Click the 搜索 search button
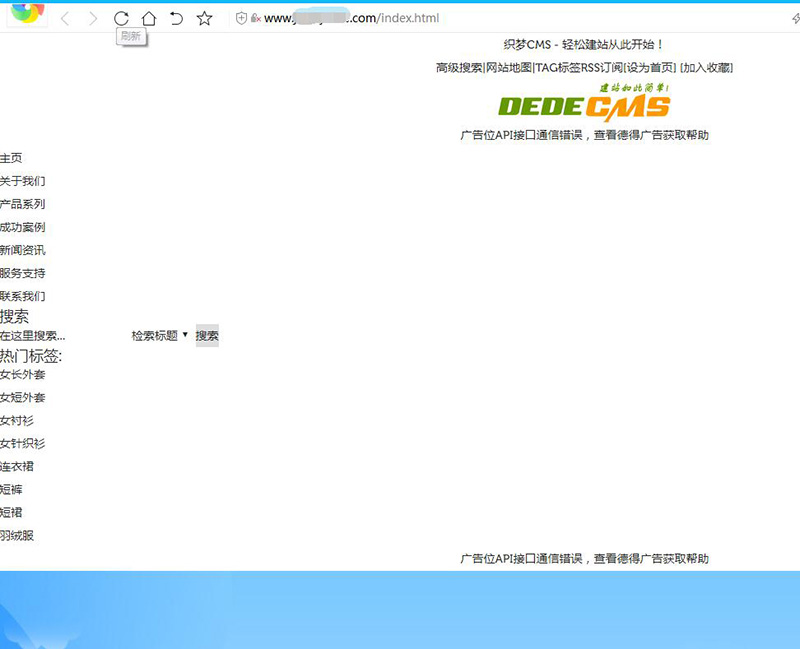The height and width of the screenshot is (649, 800). pyautogui.click(x=206, y=335)
